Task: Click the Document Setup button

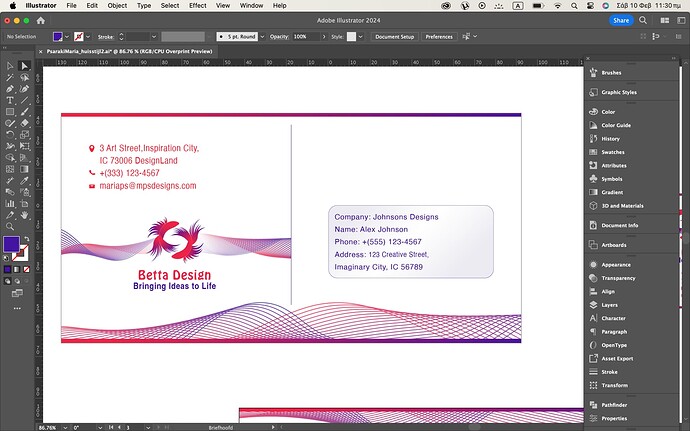Action: tap(395, 37)
